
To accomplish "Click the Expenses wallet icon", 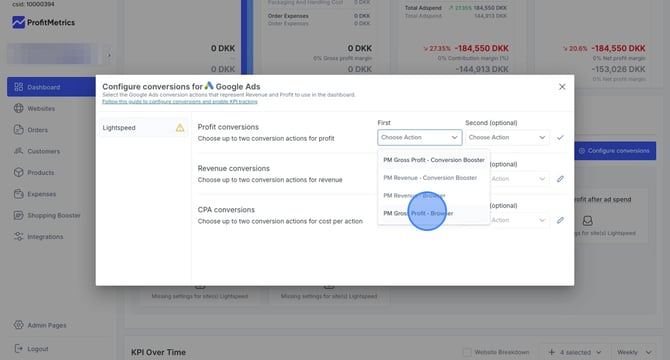I will [x=18, y=194].
